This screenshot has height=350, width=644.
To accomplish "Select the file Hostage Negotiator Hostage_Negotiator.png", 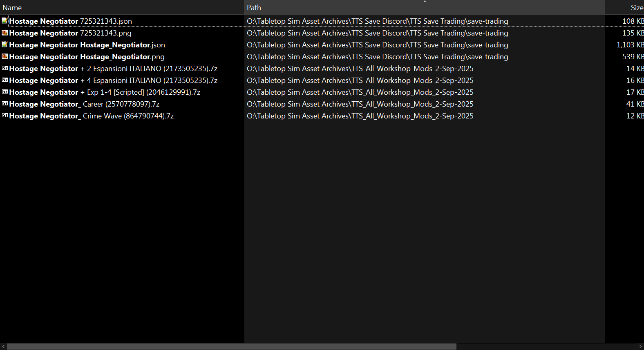I will click(x=87, y=57).
